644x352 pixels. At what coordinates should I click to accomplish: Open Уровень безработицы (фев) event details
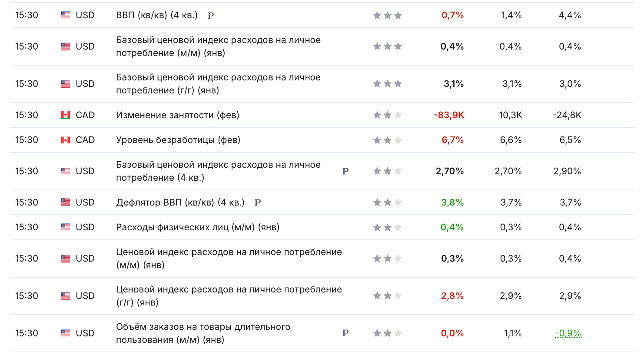(x=178, y=140)
